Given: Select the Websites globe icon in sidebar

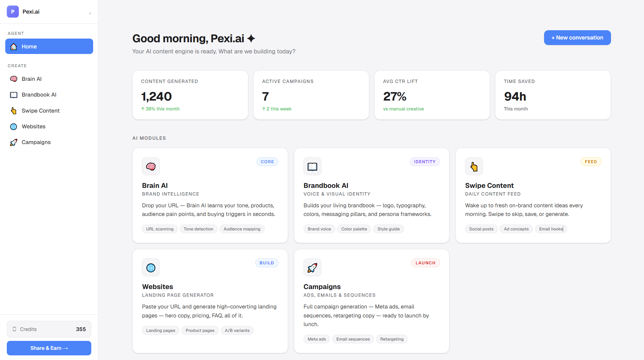Looking at the screenshot, I should (14, 126).
